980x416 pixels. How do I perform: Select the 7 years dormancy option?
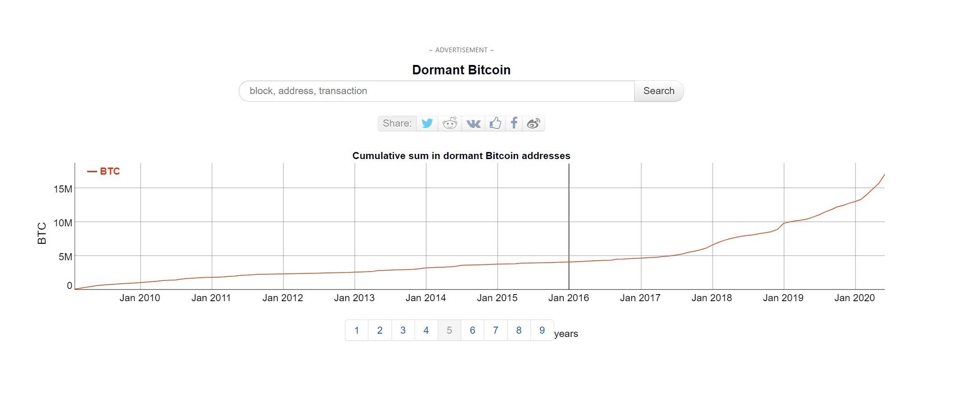click(496, 330)
